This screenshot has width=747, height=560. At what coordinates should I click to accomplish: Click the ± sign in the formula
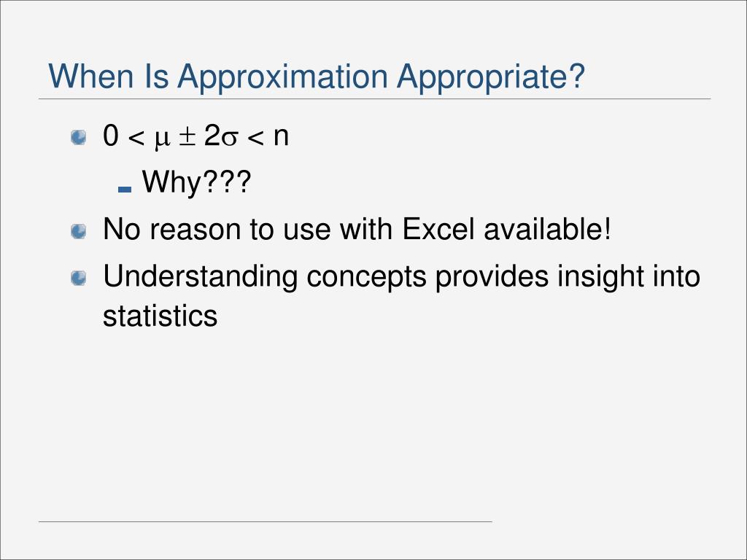tap(187, 137)
